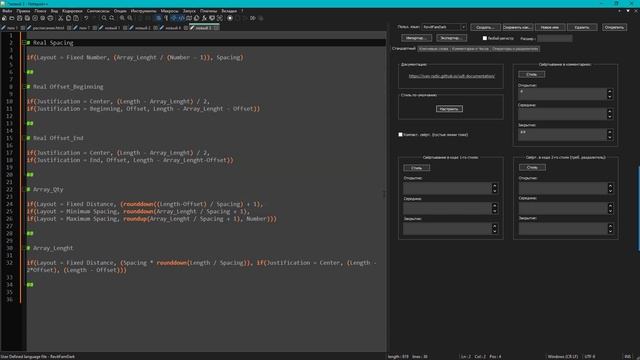
Task: Open the Файл menu
Action: 7,11
